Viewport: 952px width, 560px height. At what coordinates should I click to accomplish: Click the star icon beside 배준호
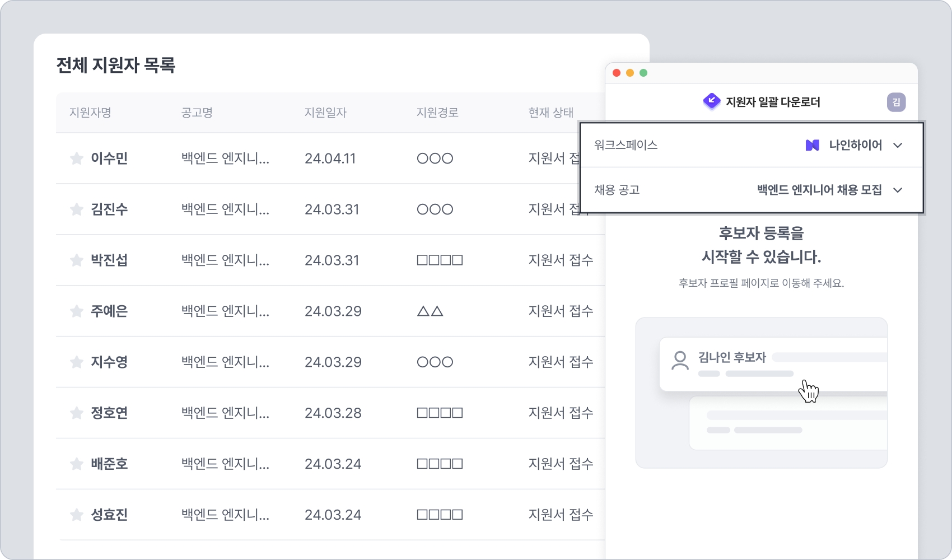click(77, 464)
